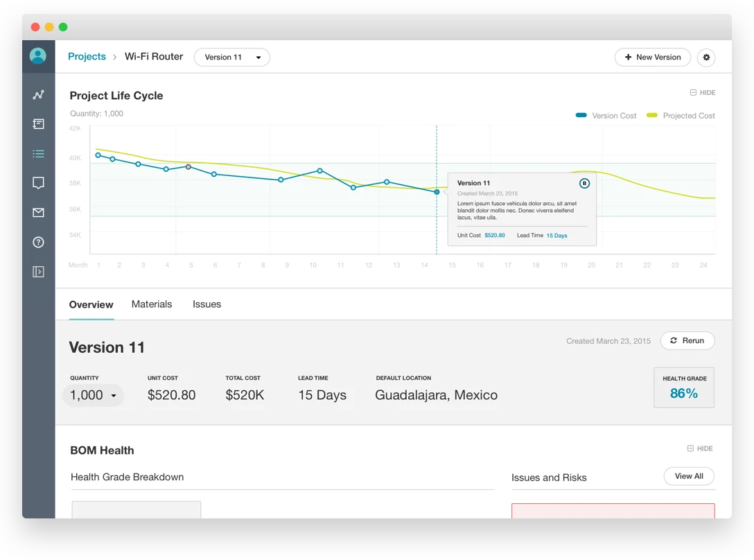Toggle the Version Cost legend swatch
The image size is (754, 560).
click(x=581, y=116)
